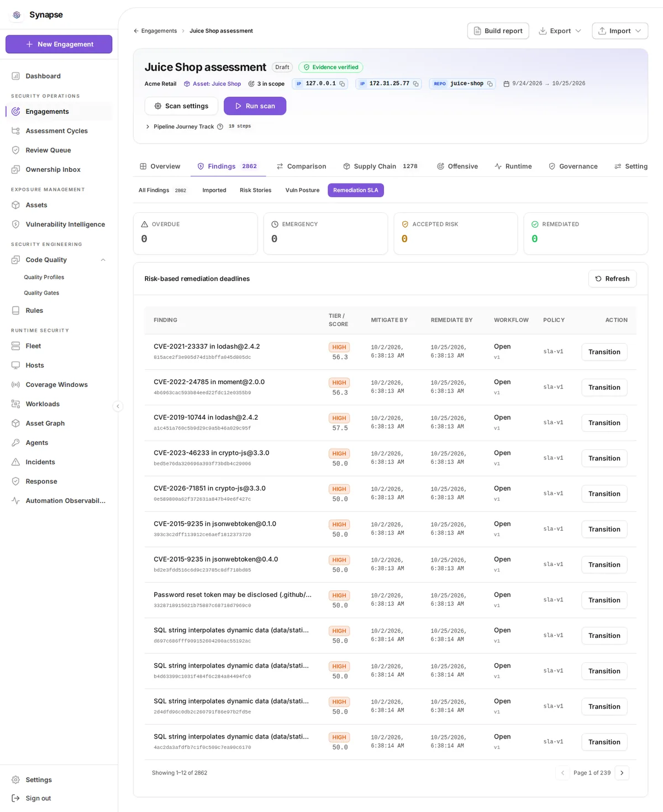
Task: Open Scan settings
Action: 181,106
